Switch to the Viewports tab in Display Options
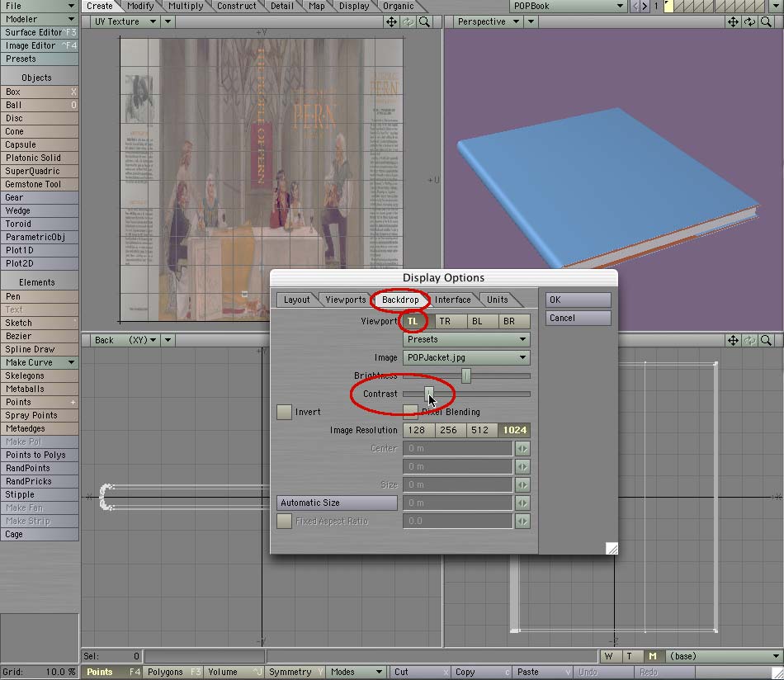This screenshot has height=680, width=784. tap(346, 300)
